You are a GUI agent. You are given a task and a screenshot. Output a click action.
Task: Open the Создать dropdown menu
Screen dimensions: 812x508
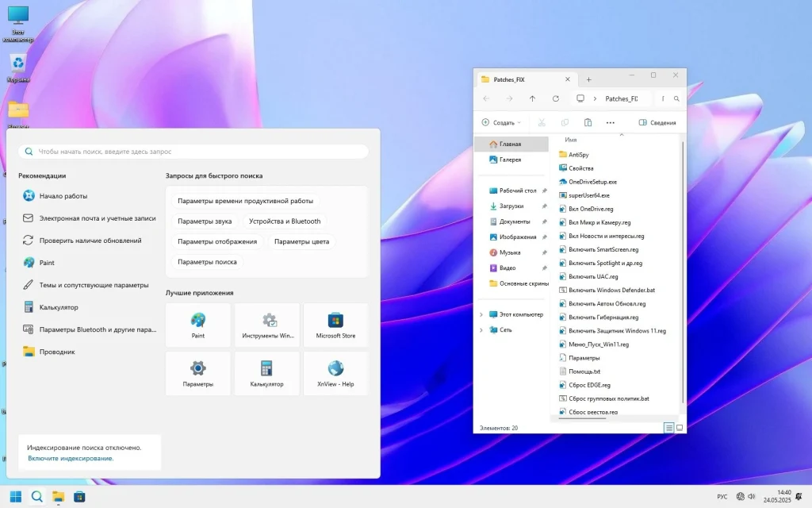(x=500, y=122)
